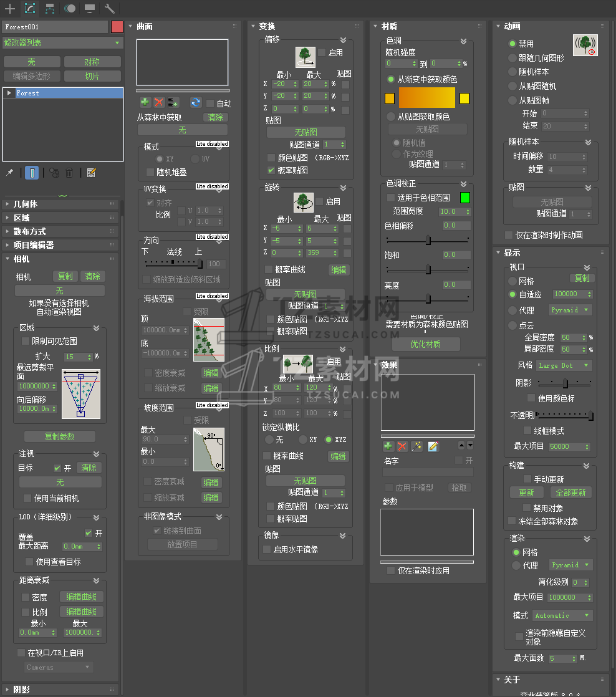616x697 pixels.
Task: Expand the 散布方式 rollout
Action: point(61,231)
